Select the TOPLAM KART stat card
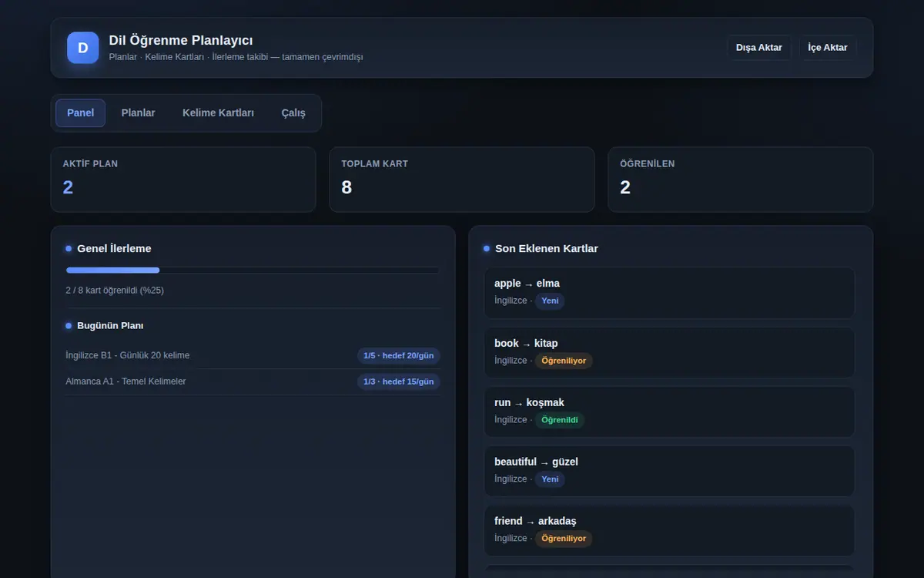Viewport: 924px width, 578px height. tap(462, 180)
